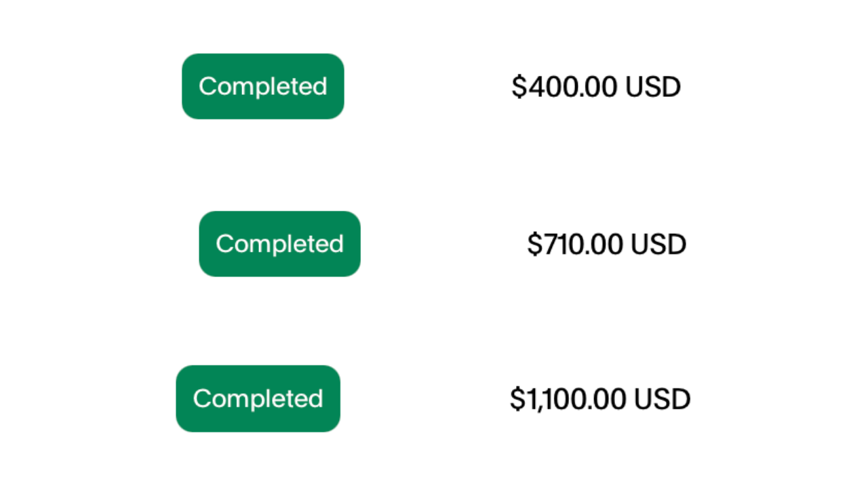Click the dollar sign before 400.00

(x=519, y=87)
